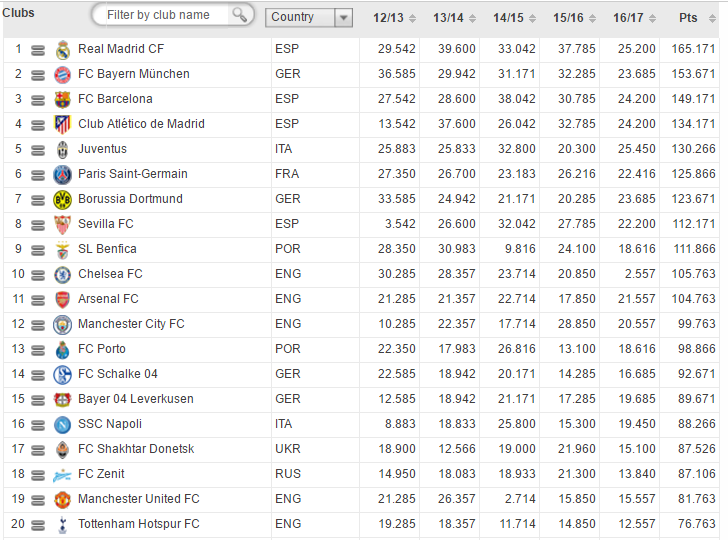Click the Real Madrid CF club crest

(63, 49)
